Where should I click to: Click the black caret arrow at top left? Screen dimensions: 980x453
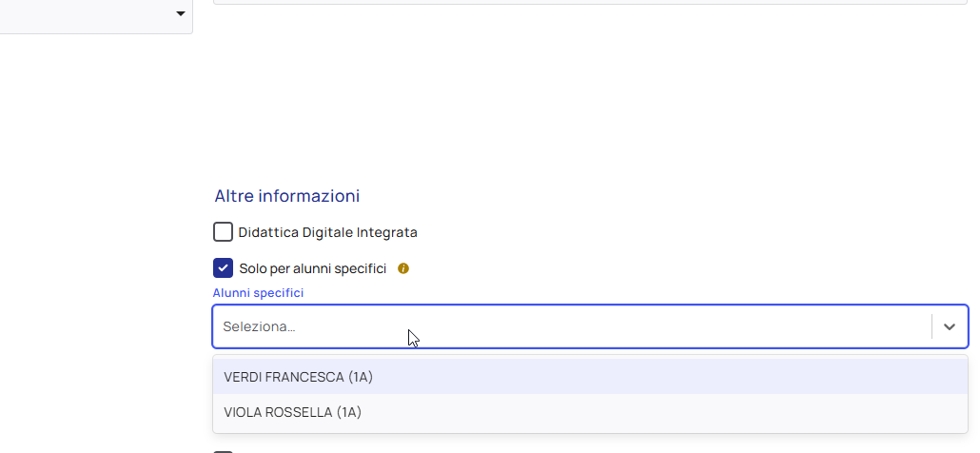180,14
